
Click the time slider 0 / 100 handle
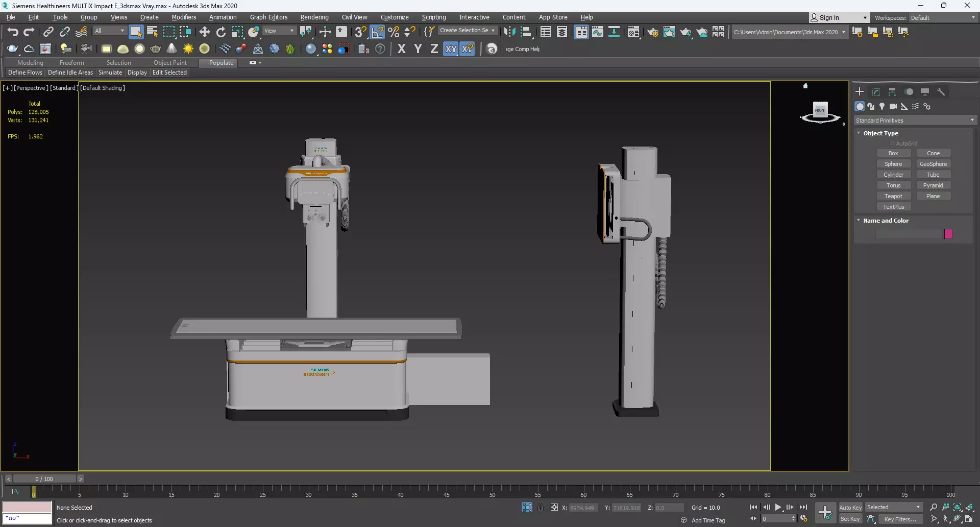(44, 479)
